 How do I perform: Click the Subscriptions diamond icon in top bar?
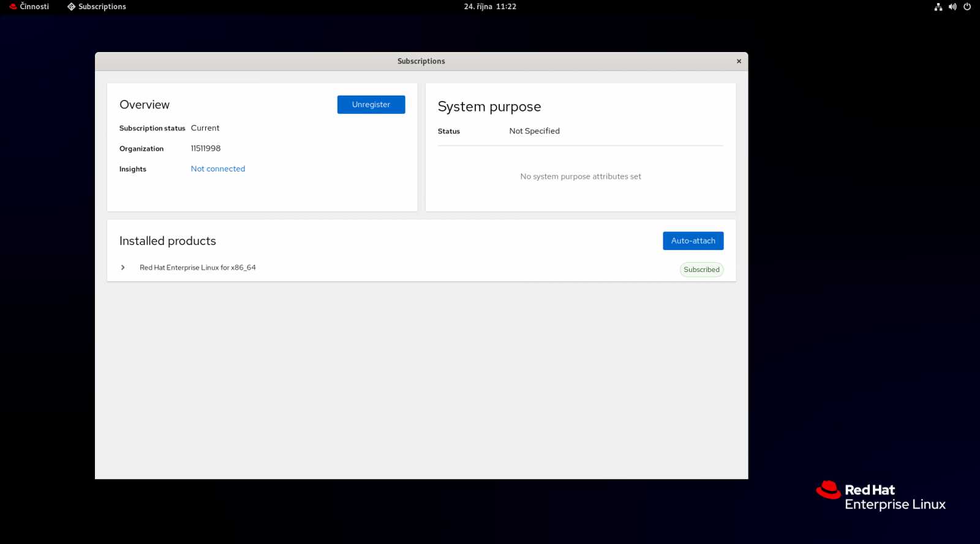tap(71, 7)
